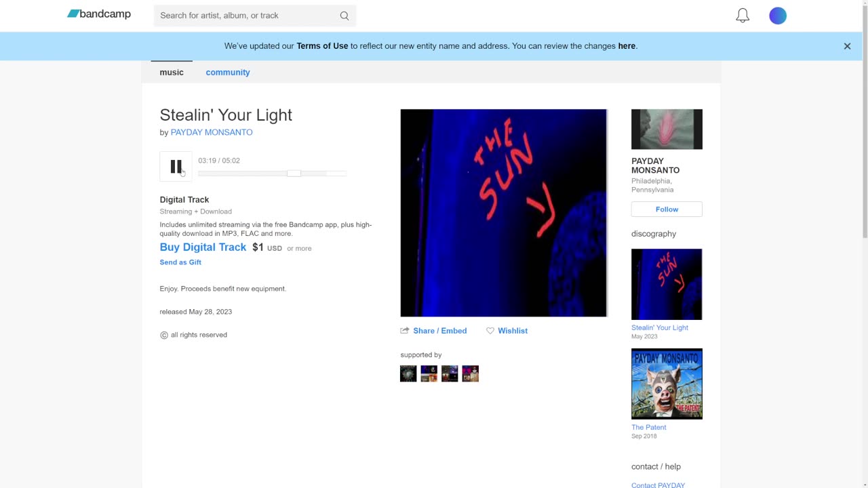
Task: Open the Bandcamp logo home link
Action: coord(99,14)
